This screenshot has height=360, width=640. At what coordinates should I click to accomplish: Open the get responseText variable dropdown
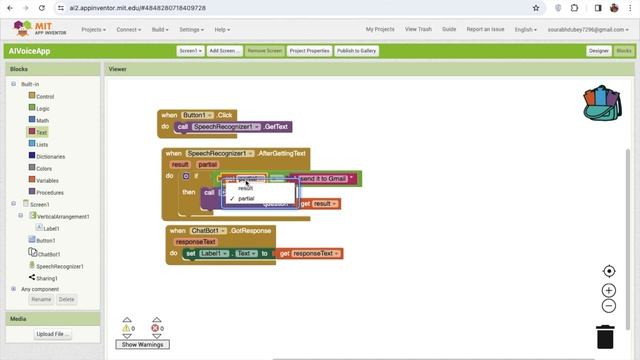click(316, 253)
